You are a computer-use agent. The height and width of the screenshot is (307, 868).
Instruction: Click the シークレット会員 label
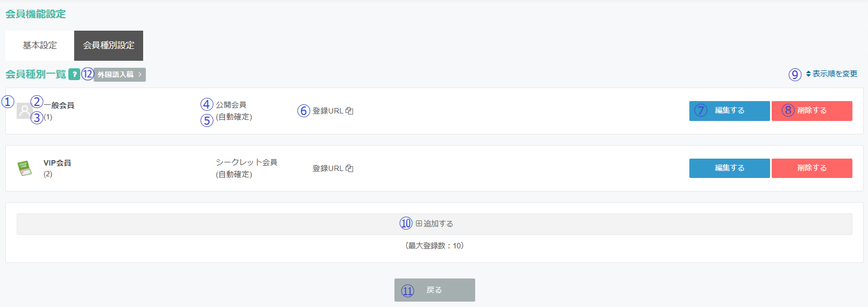tap(246, 162)
